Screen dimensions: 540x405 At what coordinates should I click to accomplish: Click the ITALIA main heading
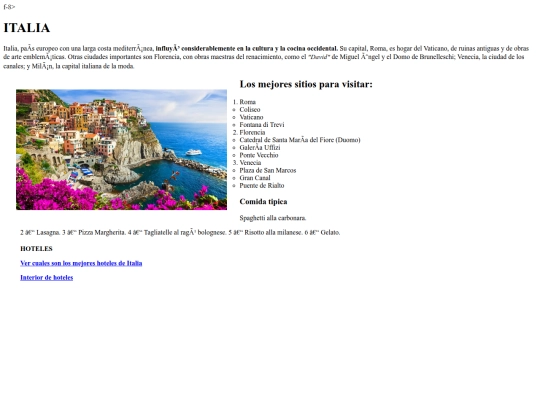click(x=27, y=28)
